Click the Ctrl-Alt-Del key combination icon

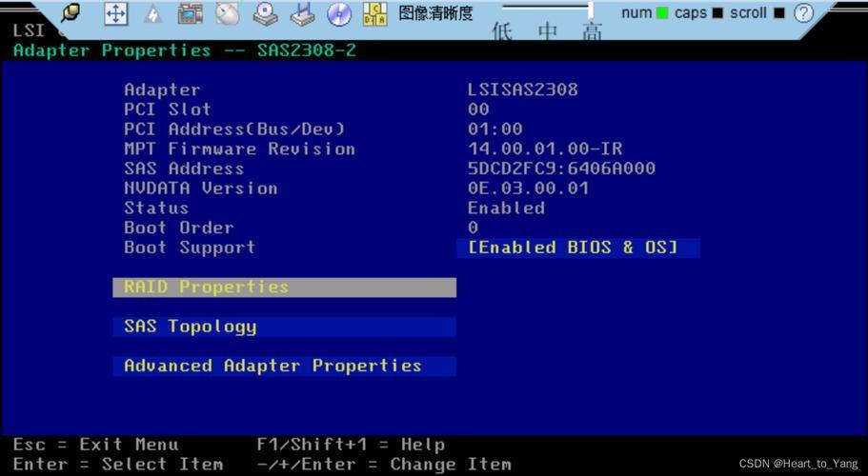375,13
